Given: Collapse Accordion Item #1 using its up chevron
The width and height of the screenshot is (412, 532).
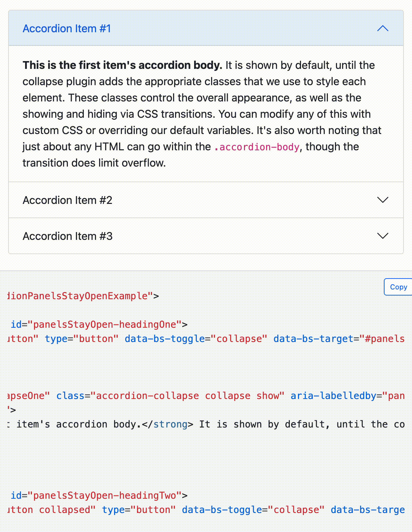Looking at the screenshot, I should click(382, 28).
